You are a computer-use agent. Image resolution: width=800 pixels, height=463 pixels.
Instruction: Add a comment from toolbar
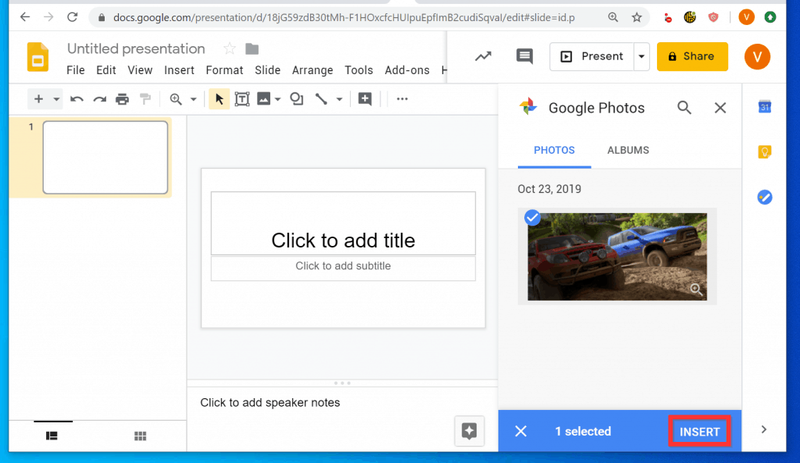[x=365, y=99]
